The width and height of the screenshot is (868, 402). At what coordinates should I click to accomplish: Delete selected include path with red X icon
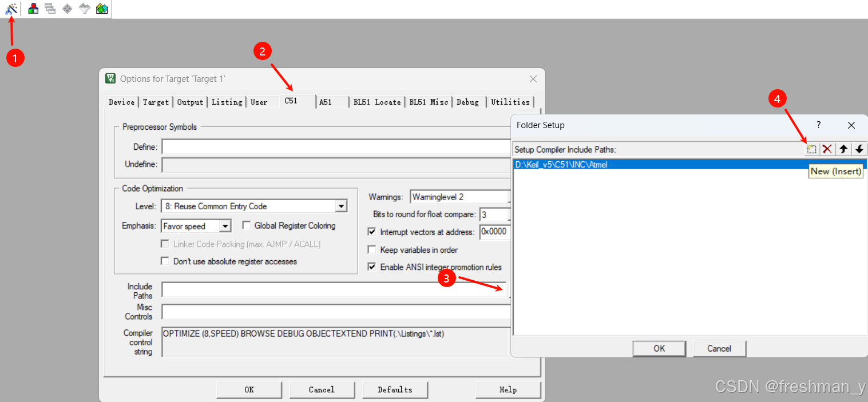(827, 149)
